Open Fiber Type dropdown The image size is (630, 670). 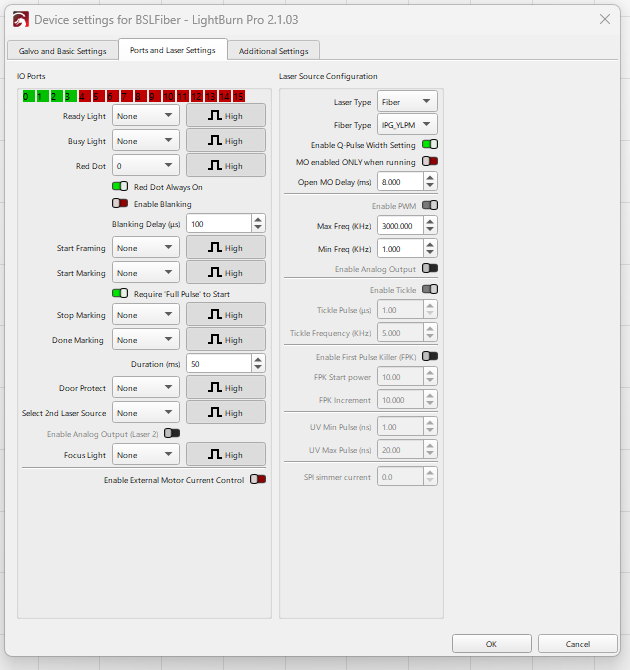(x=407, y=125)
